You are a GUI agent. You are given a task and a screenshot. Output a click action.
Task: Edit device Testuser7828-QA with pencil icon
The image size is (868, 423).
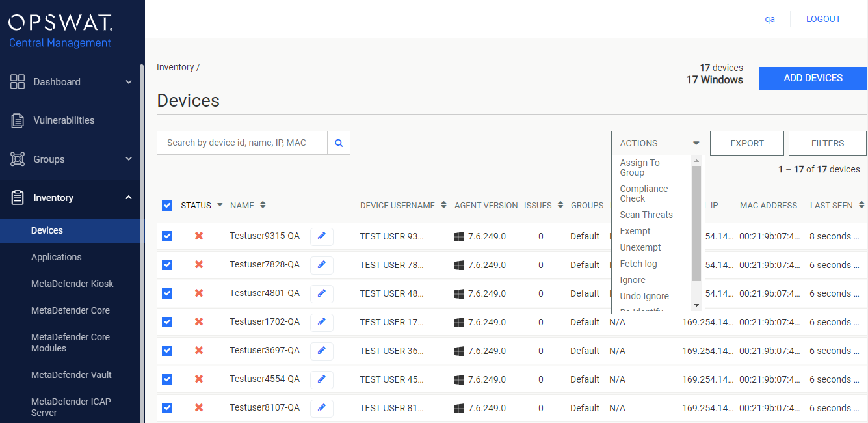pos(322,266)
